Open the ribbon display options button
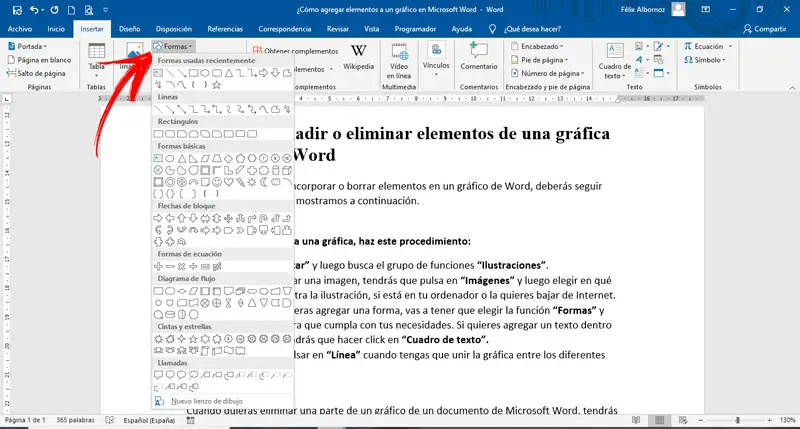The width and height of the screenshot is (800, 429). (706, 9)
